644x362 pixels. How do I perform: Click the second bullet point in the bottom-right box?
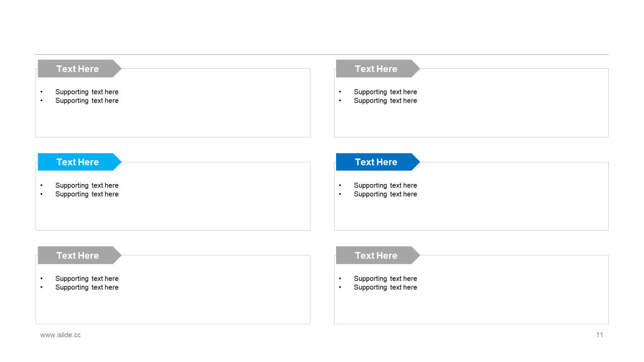(x=340, y=288)
